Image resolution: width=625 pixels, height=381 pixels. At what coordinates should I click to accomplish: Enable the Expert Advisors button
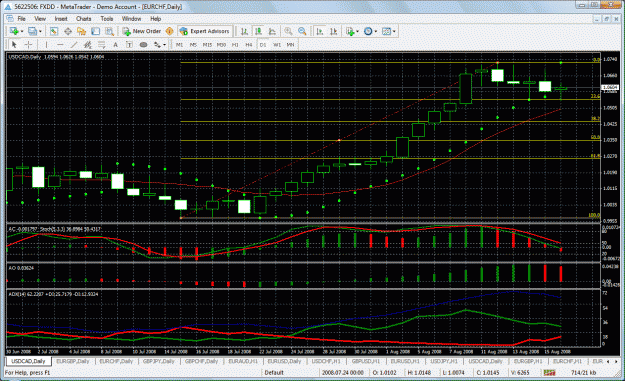click(x=205, y=31)
